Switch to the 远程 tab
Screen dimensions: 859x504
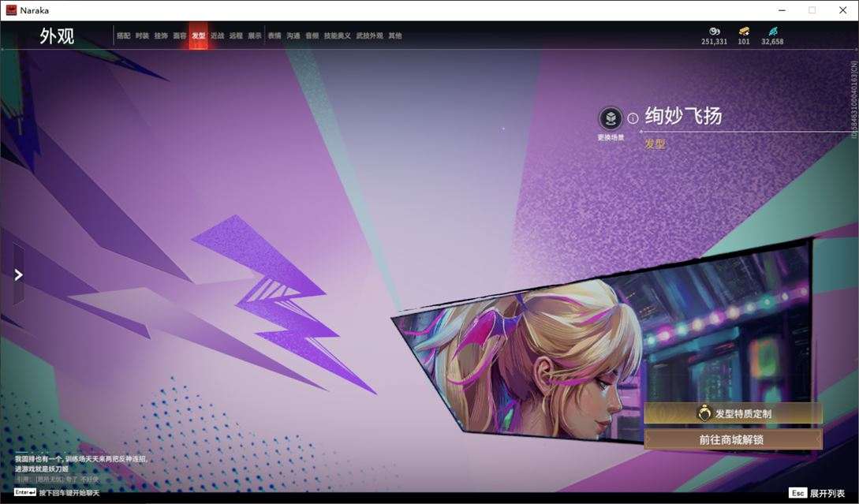pyautogui.click(x=236, y=35)
